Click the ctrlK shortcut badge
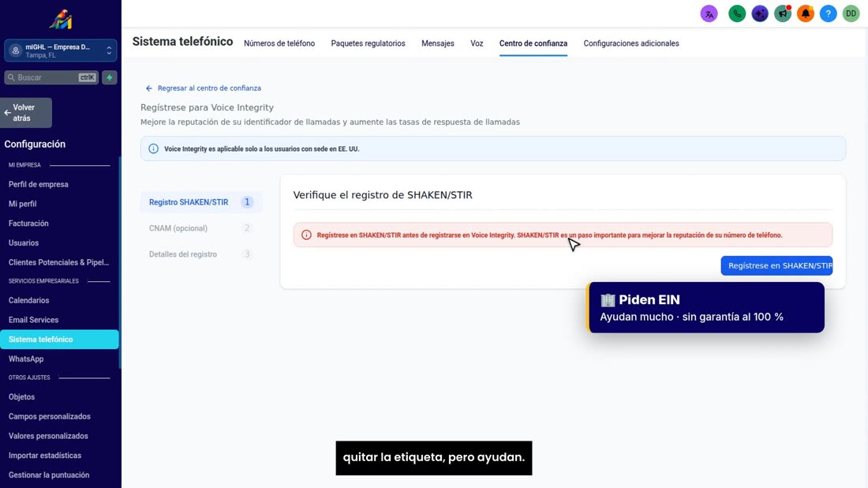The width and height of the screenshot is (868, 488). pyautogui.click(x=87, y=77)
